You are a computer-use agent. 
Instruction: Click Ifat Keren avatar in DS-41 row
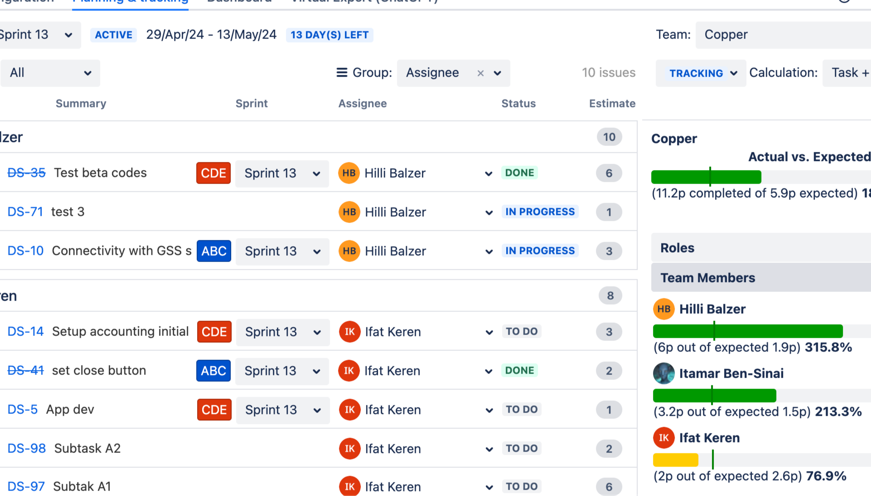pos(349,370)
